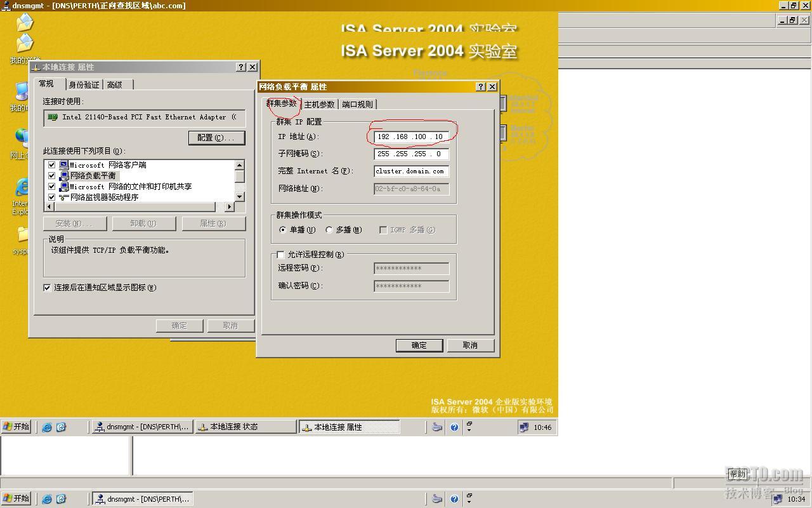Select the syspr folder desktop icon

(x=23, y=235)
